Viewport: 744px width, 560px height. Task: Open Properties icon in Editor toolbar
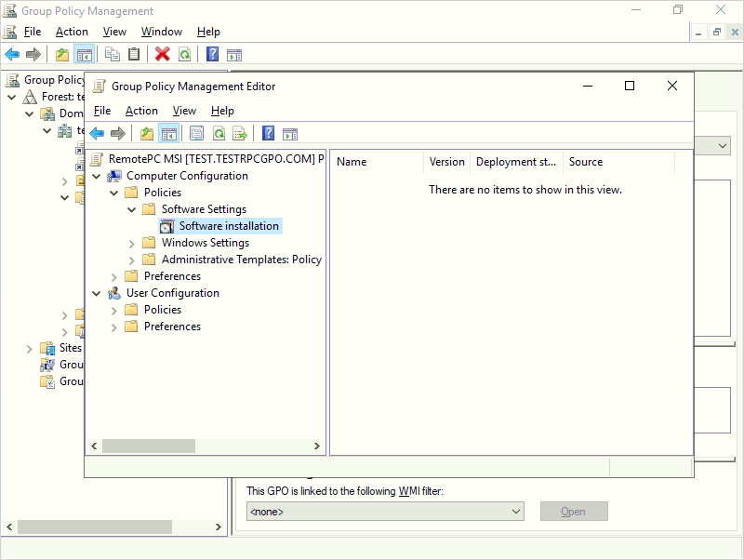[x=196, y=133]
